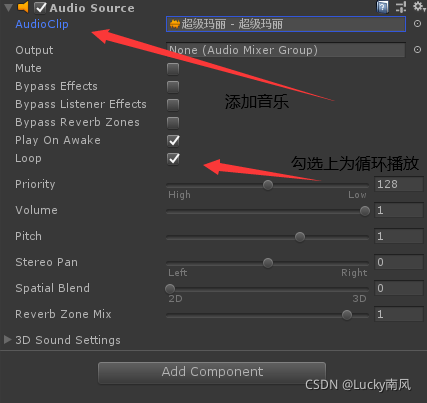Open the AudioClip object picker circle
This screenshot has height=403, width=427.
pyautogui.click(x=417, y=24)
